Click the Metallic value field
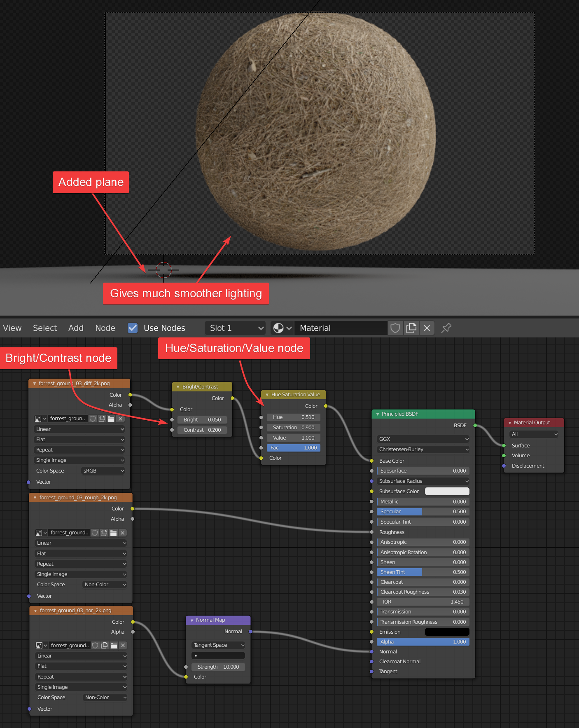 (423, 502)
